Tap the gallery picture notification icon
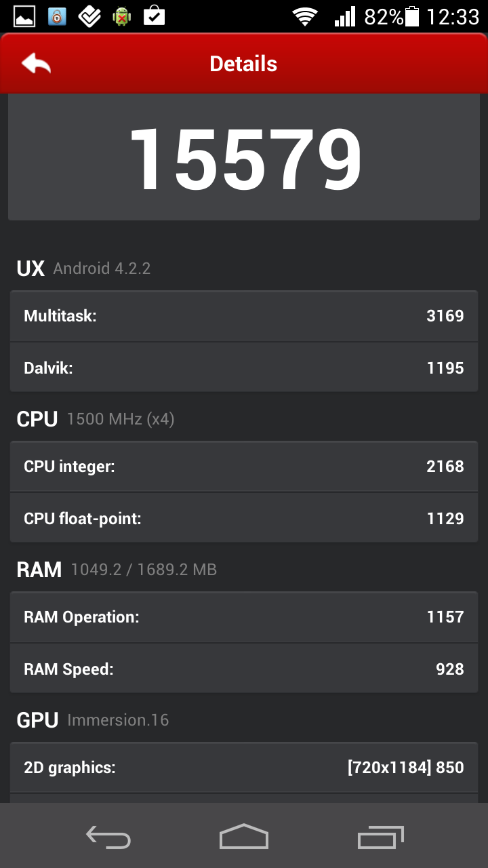This screenshot has height=868, width=488. tap(24, 16)
